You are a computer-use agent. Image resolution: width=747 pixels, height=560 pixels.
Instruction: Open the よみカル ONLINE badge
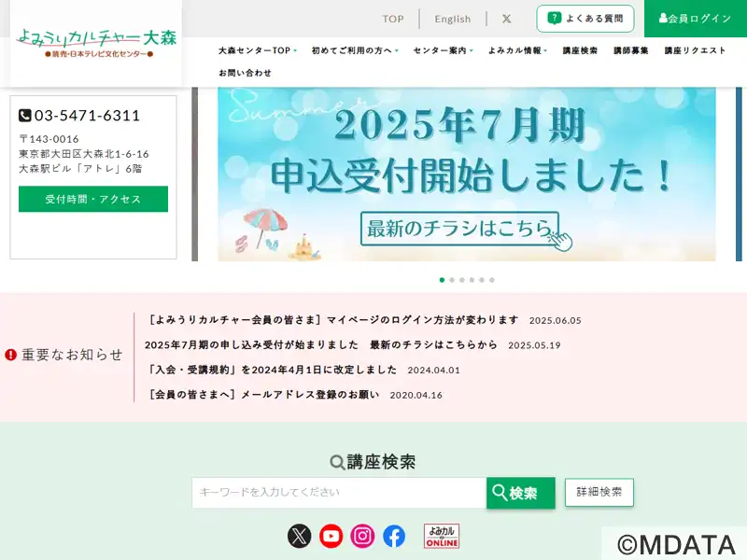click(442, 536)
